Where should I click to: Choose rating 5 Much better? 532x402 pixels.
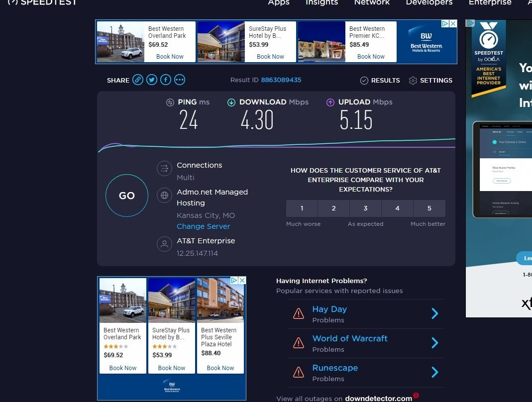pyautogui.click(x=429, y=208)
